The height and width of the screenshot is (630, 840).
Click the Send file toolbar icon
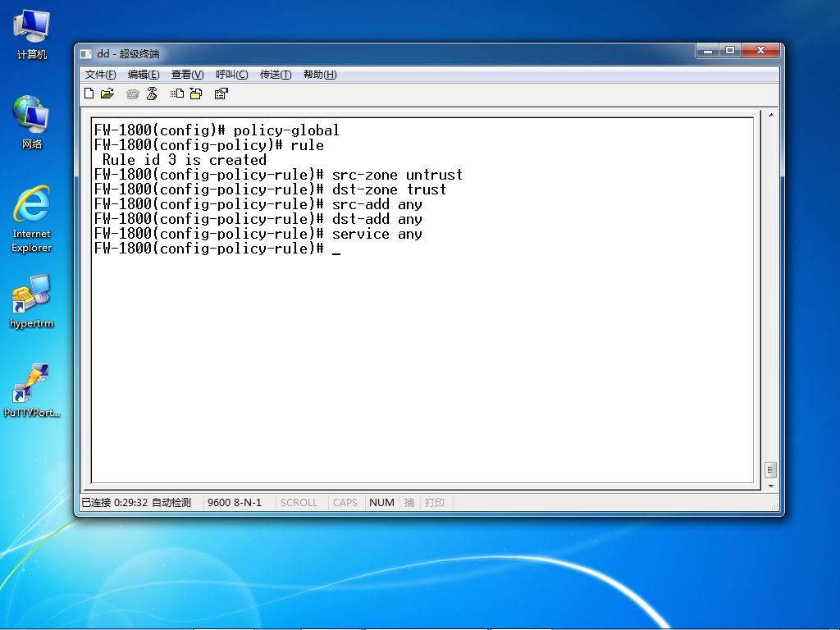(177, 94)
